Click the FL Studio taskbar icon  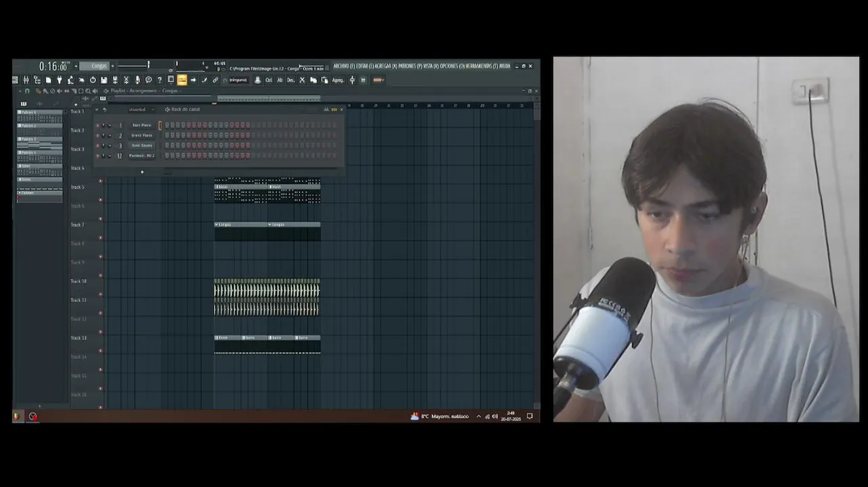click(16, 416)
